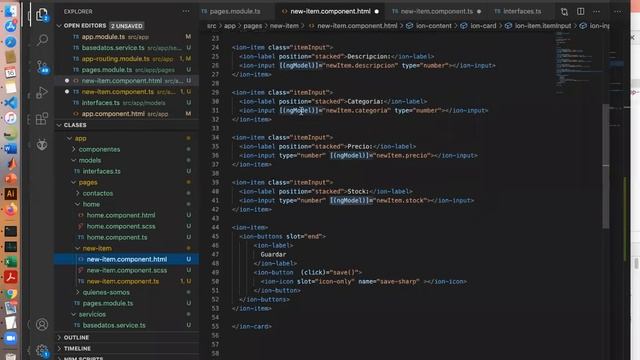Open home.component.ts in the file tree
This screenshot has height=360, width=640.
click(127, 237)
